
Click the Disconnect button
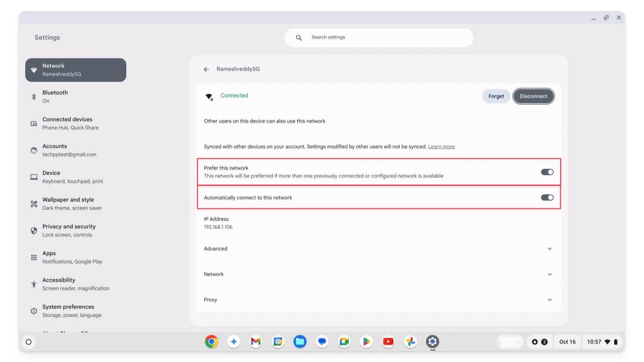point(533,96)
